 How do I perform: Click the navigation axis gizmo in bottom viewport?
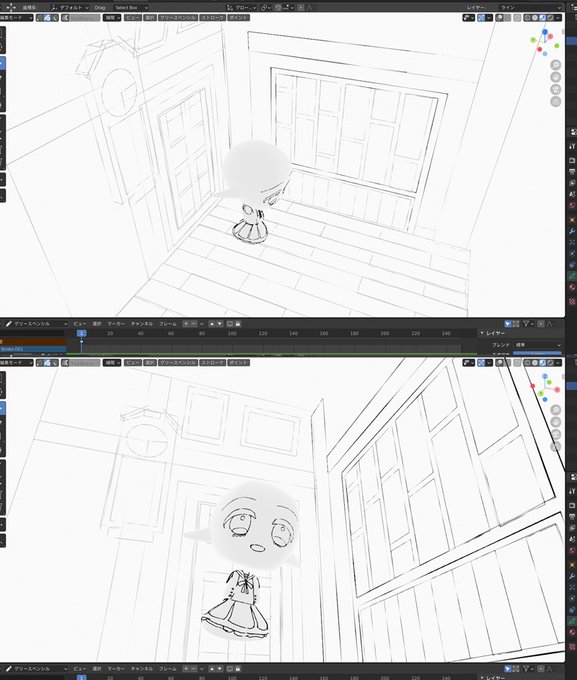pos(545,387)
